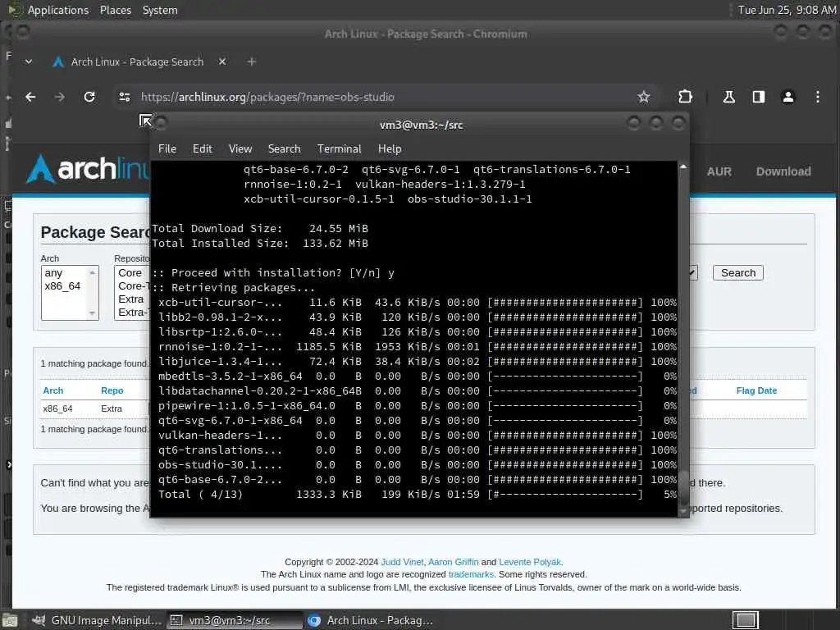Expand the tab search dropdown arrow
Screen dimensions: 840x630
pyautogui.click(x=29, y=62)
